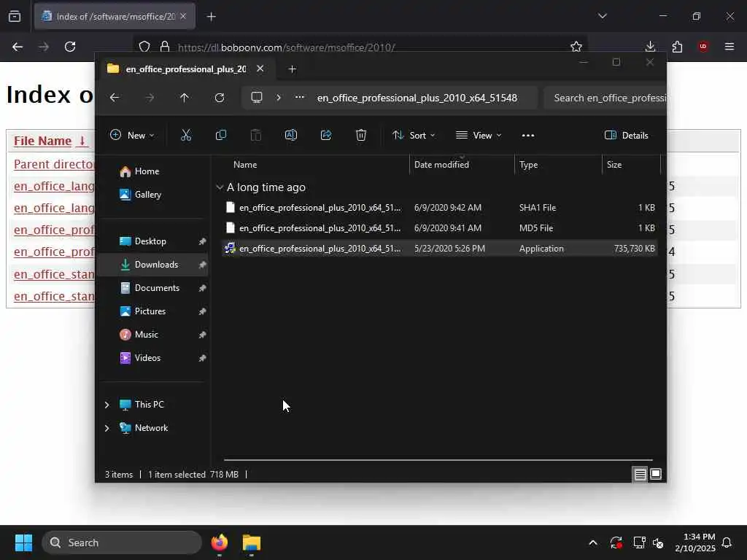This screenshot has width=747, height=560.
Task: Click File Explorer icon in the taskbar
Action: [x=252, y=542]
